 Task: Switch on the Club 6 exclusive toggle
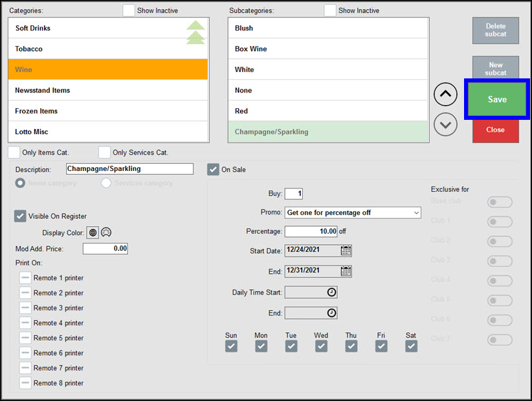click(500, 320)
